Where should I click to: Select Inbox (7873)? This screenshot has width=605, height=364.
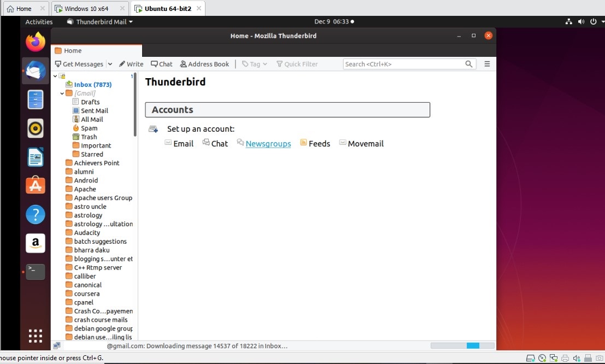[x=92, y=85]
